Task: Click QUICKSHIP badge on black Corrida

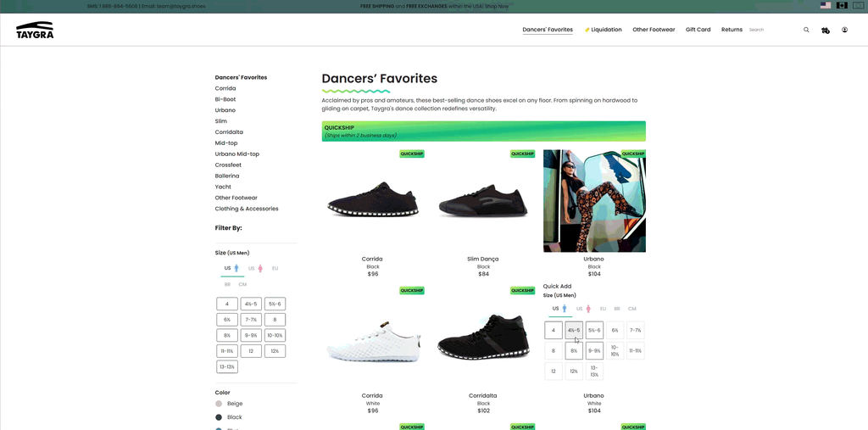Action: tap(412, 154)
